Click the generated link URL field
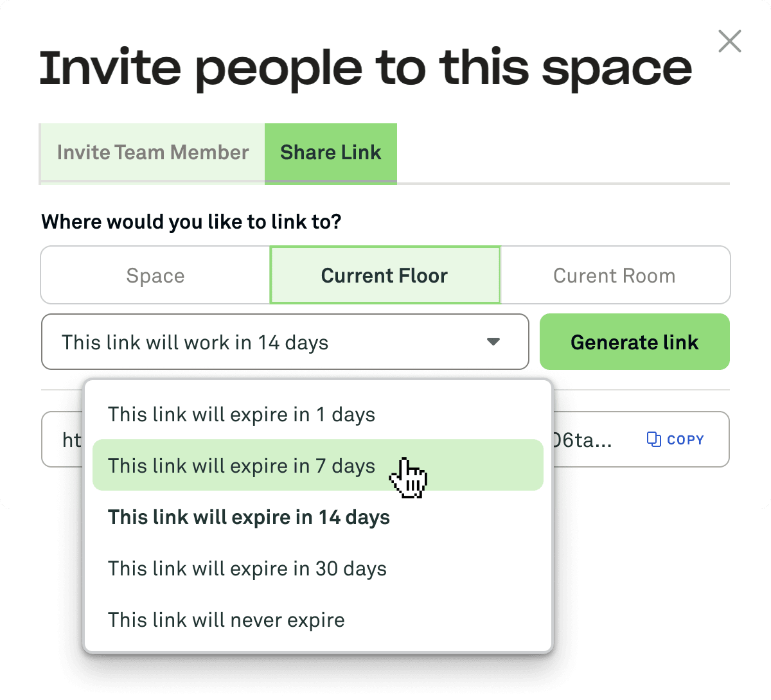 point(71,439)
